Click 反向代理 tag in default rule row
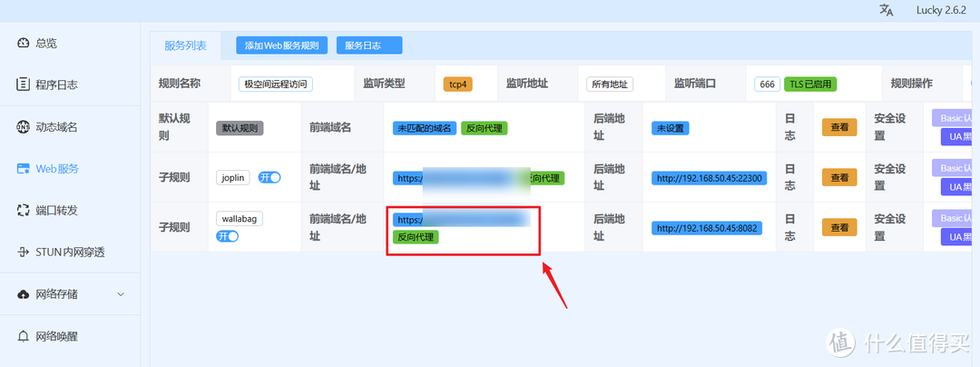 485,127
